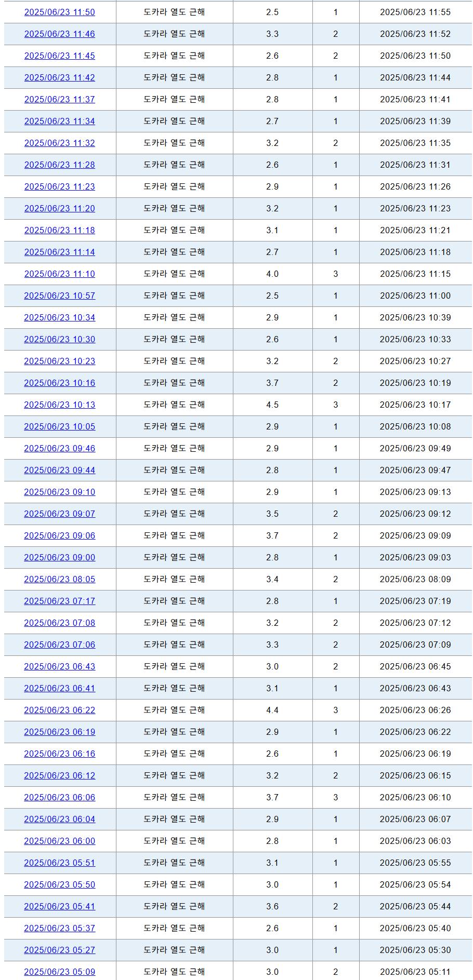Click the magnitude 4.4 table cell
Viewport: 473px width, 980px height.
coord(272,710)
